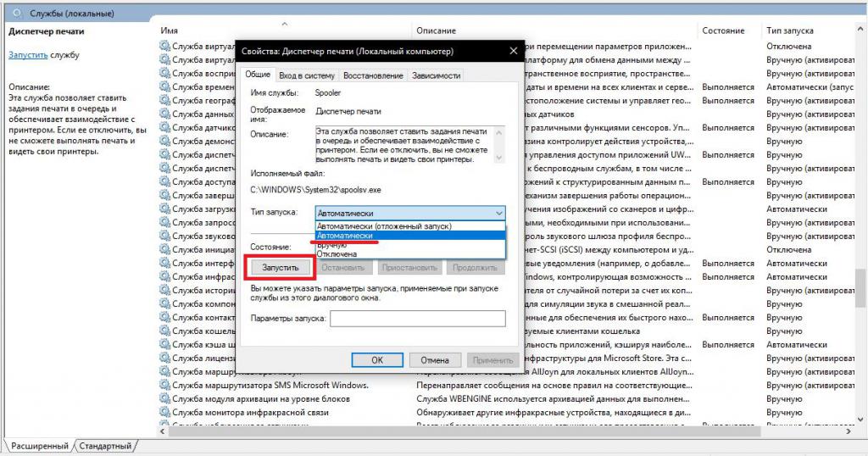Open the Зависимости tab

(437, 75)
